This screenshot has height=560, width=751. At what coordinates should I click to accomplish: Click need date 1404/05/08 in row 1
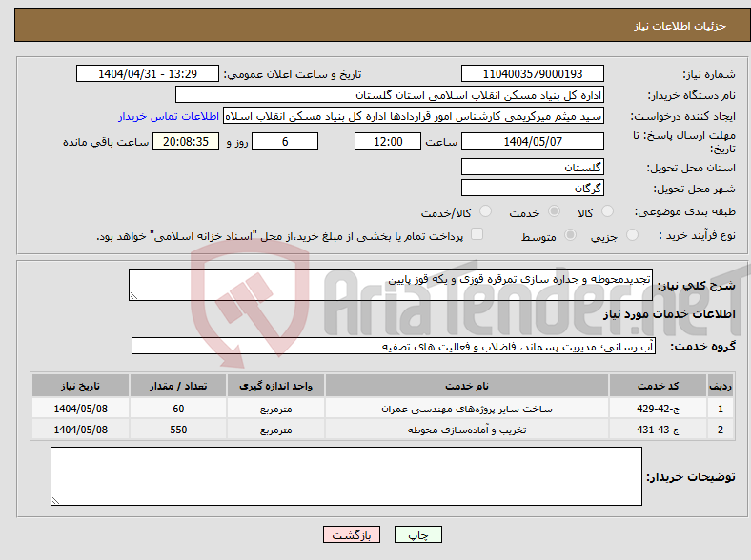(x=80, y=409)
